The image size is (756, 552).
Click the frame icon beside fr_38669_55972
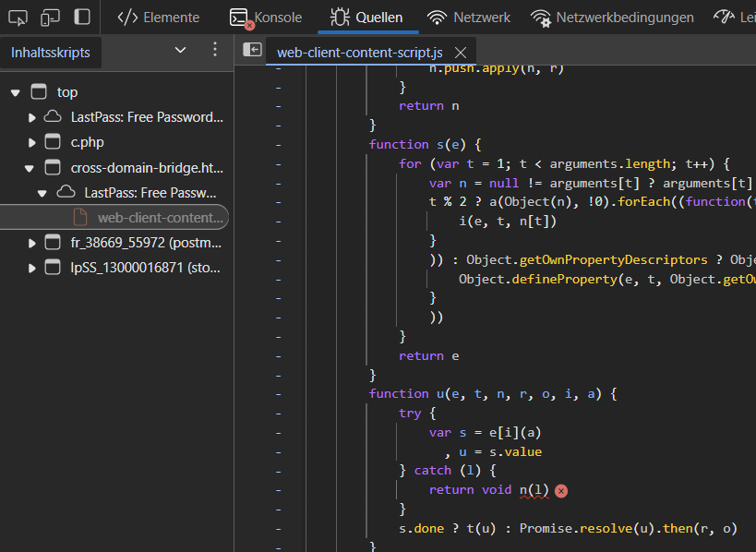click(53, 242)
